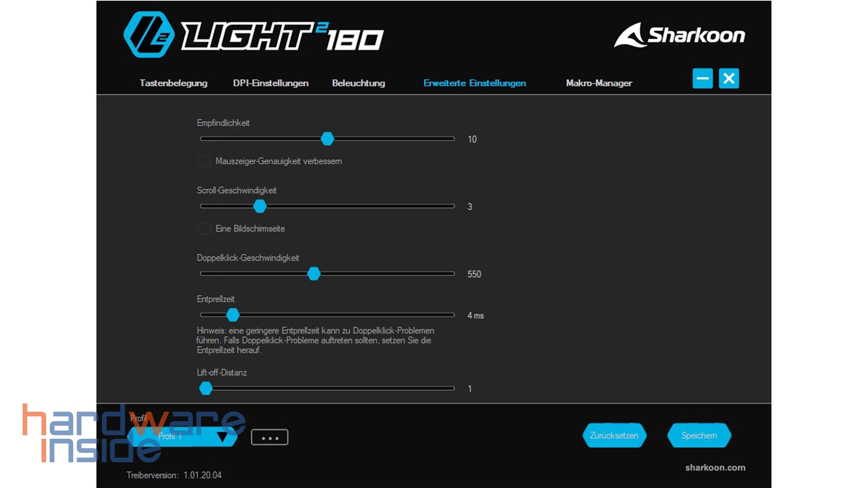Viewport: 868px width, 488px height.
Task: Click the debounce value 4 ms
Action: [x=476, y=315]
